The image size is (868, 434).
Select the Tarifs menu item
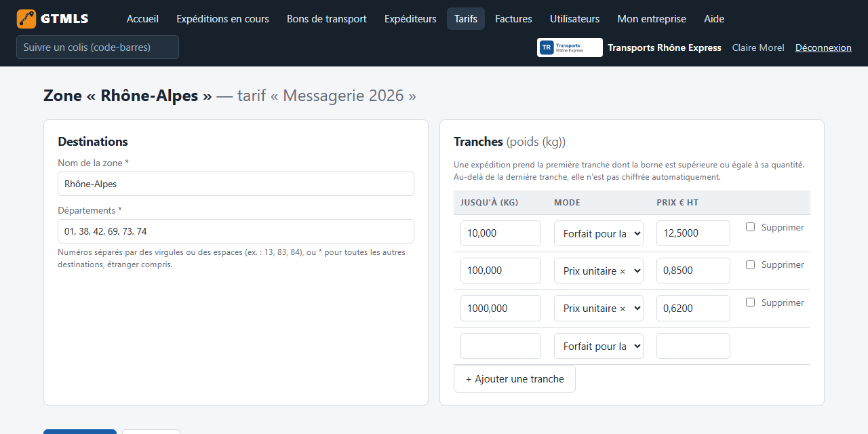(466, 19)
